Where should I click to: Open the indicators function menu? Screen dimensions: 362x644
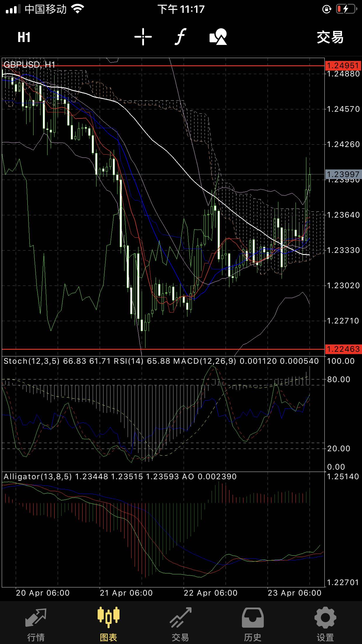point(180,37)
